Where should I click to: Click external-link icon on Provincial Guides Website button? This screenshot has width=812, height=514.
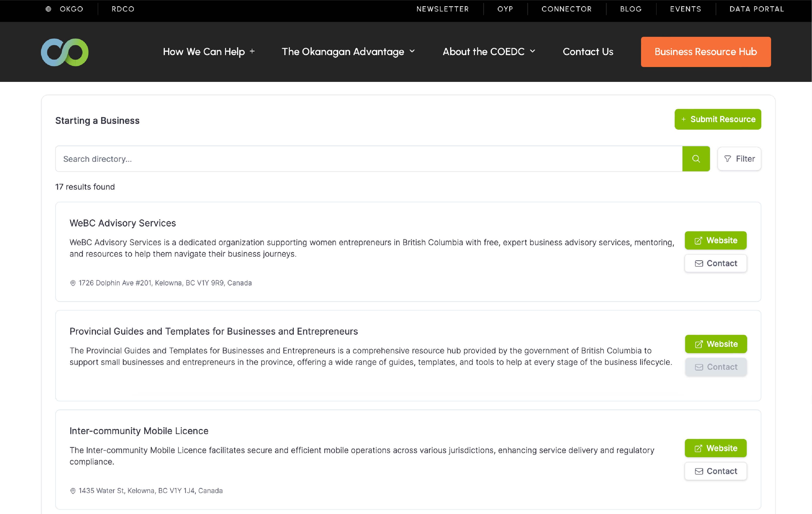(699, 344)
